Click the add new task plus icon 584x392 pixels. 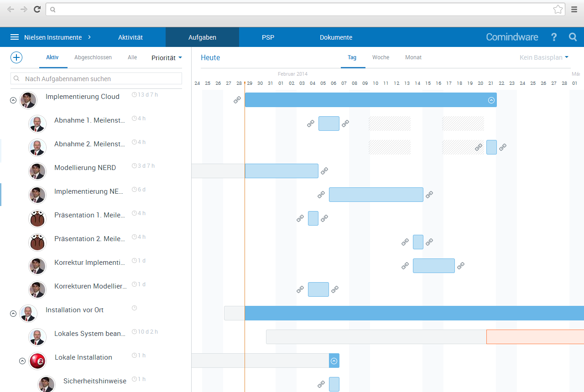(x=16, y=57)
